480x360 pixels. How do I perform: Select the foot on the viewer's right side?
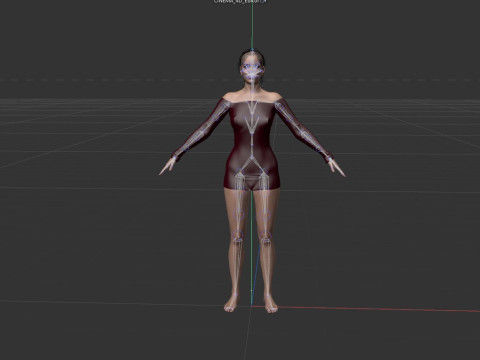tap(271, 304)
